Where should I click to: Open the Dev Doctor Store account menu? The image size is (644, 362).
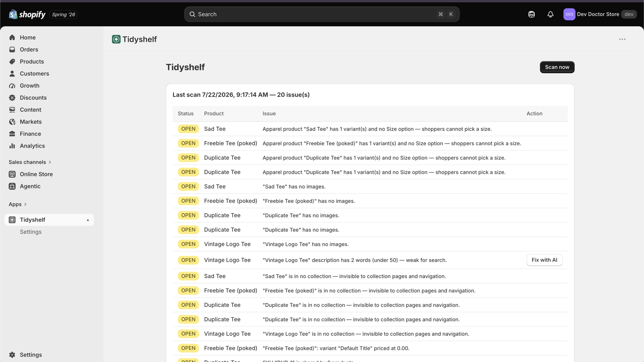600,14
